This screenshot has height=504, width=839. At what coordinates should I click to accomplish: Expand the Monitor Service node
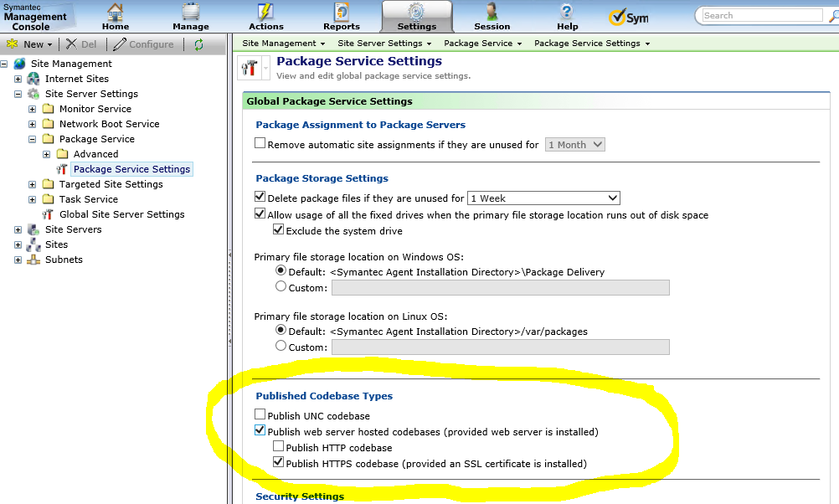[32, 109]
